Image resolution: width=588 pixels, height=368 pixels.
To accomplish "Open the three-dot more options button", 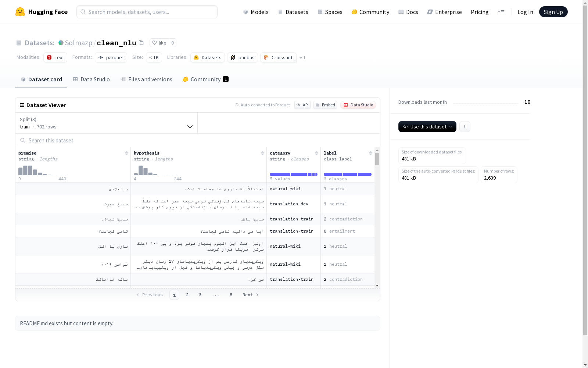I will [465, 127].
